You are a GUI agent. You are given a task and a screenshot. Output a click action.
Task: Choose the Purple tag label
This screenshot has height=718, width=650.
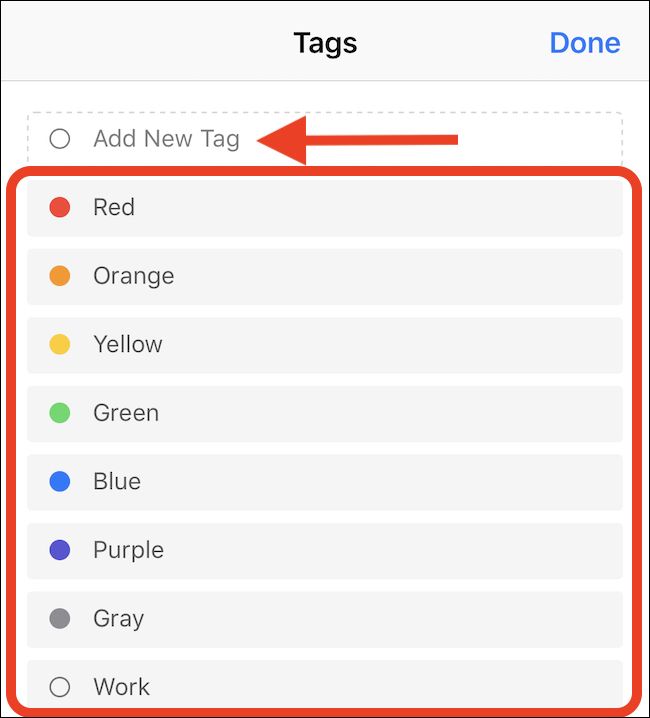[128, 550]
